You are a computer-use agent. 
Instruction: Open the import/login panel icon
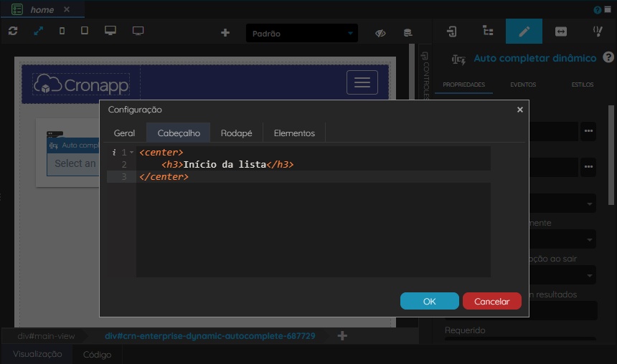451,31
